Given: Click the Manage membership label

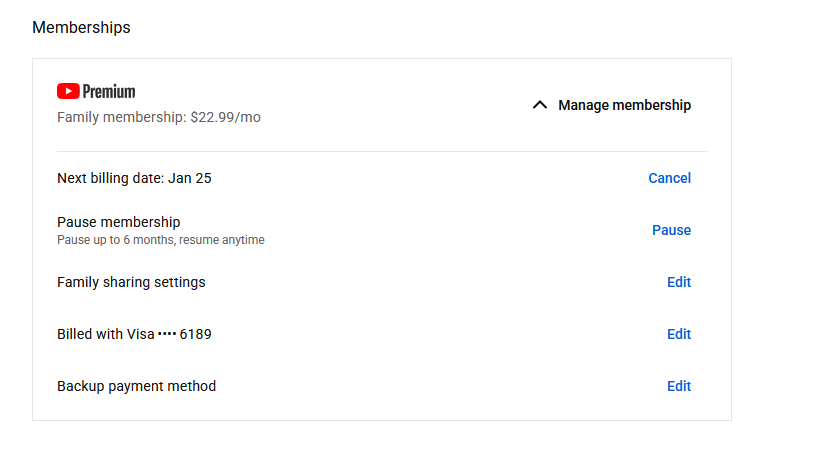Looking at the screenshot, I should point(624,105).
